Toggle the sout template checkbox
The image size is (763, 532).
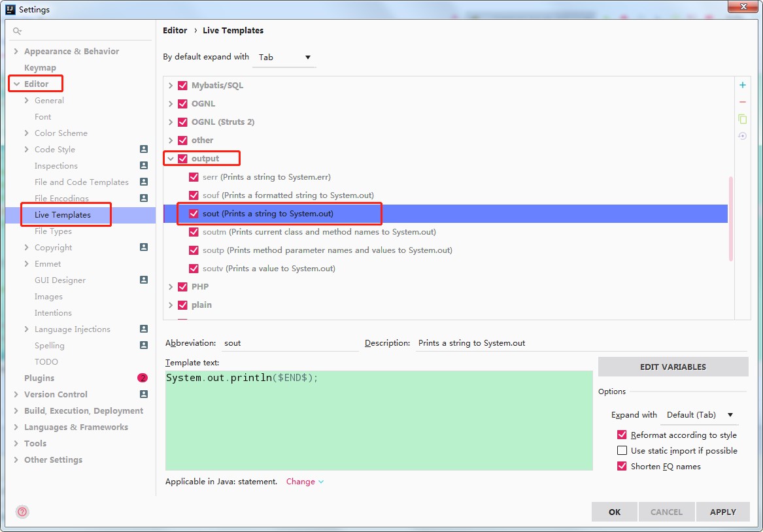tap(194, 214)
